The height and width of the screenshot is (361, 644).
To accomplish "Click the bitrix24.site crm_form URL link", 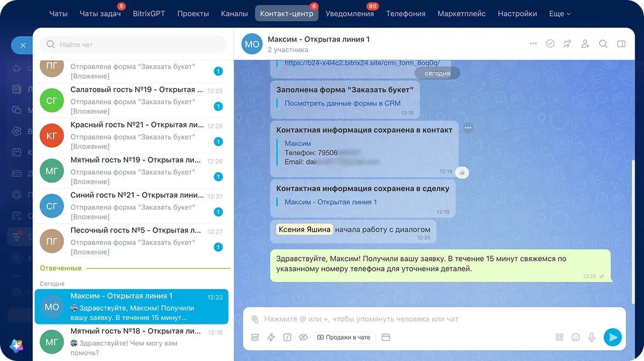I will [x=362, y=63].
